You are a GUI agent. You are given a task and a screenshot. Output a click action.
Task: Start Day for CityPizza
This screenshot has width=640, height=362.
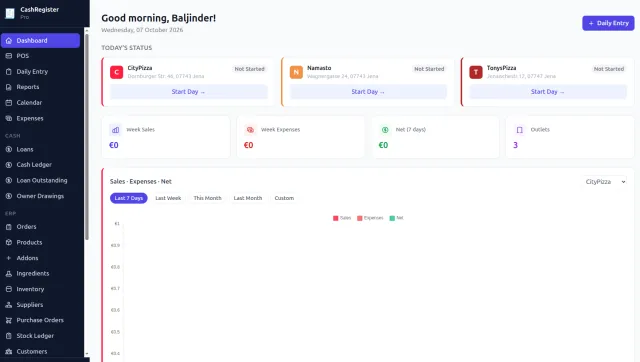(x=189, y=92)
